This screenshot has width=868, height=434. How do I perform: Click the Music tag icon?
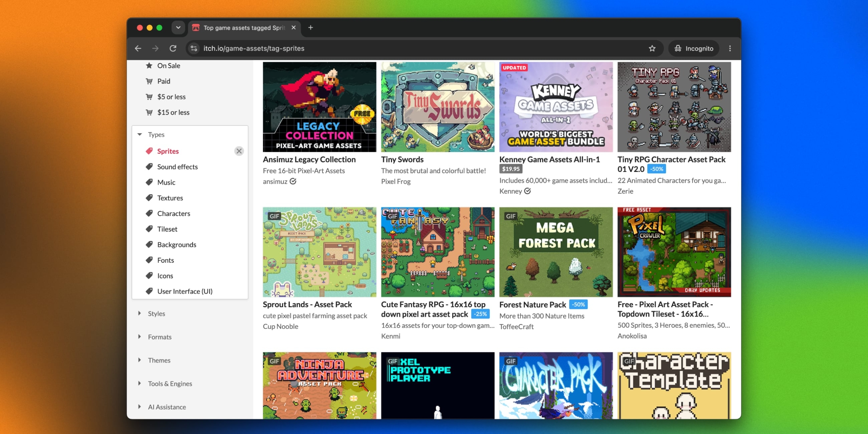[149, 182]
